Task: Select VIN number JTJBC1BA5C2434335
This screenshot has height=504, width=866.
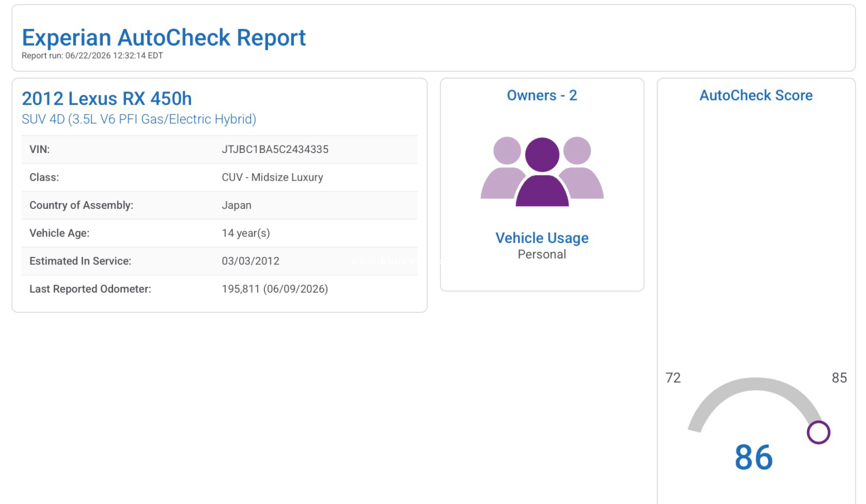Action: pos(275,150)
